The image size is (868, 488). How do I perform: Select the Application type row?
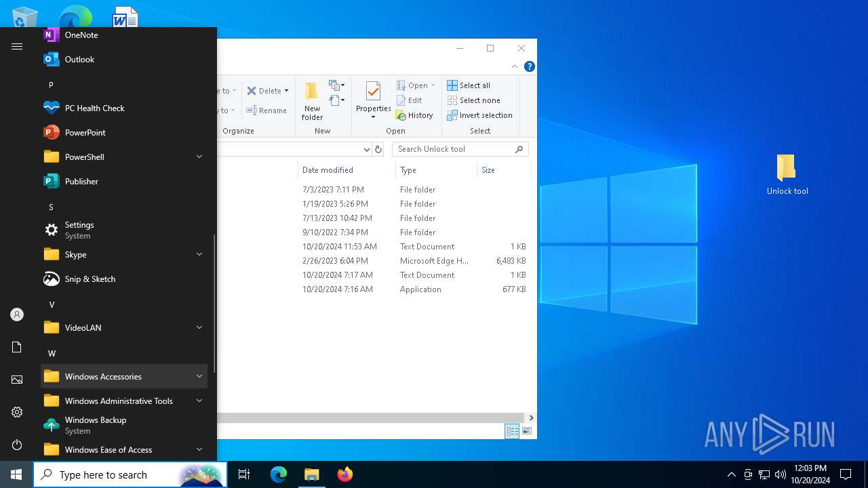(x=373, y=289)
